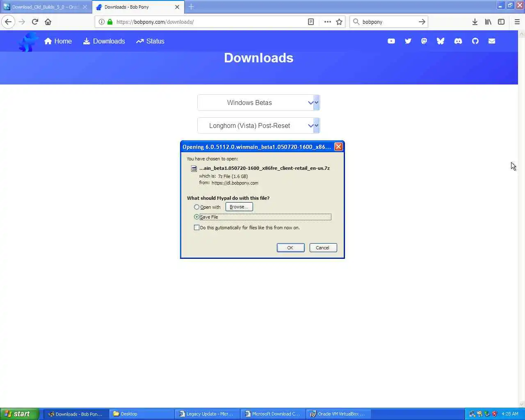Reload the current page
The height and width of the screenshot is (420, 525).
(35, 22)
